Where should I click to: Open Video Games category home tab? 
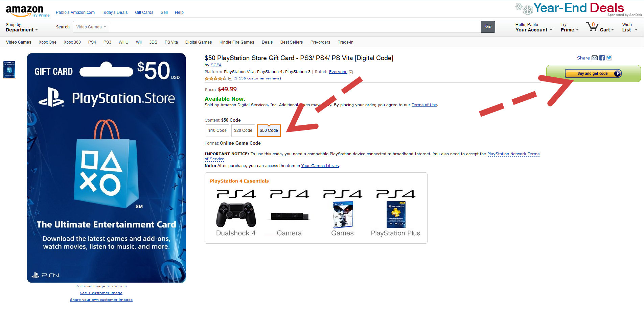coord(19,42)
